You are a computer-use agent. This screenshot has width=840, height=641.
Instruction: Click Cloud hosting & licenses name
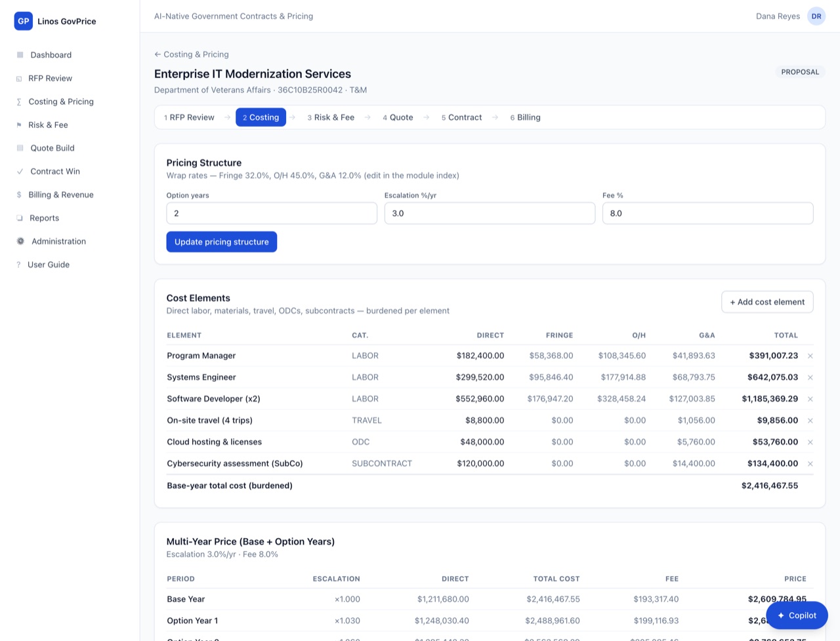(x=215, y=442)
